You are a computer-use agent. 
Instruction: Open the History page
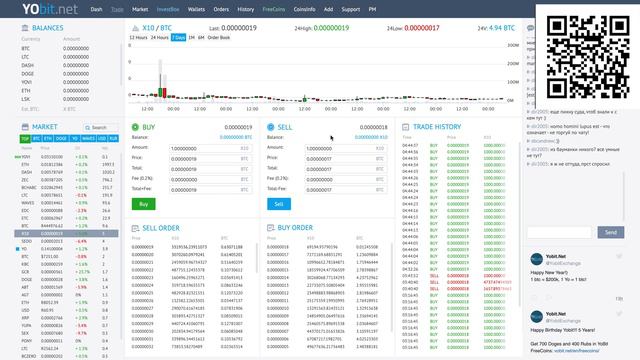(x=246, y=9)
